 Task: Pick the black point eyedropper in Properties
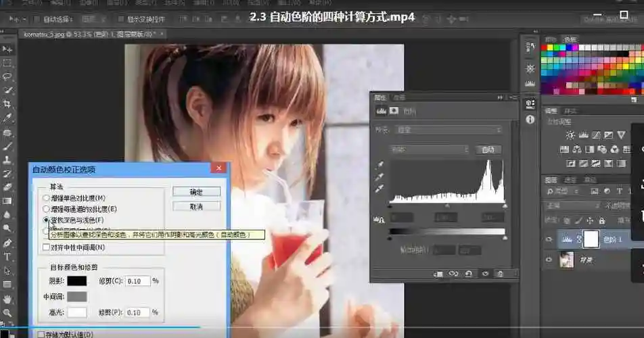pyautogui.click(x=380, y=164)
